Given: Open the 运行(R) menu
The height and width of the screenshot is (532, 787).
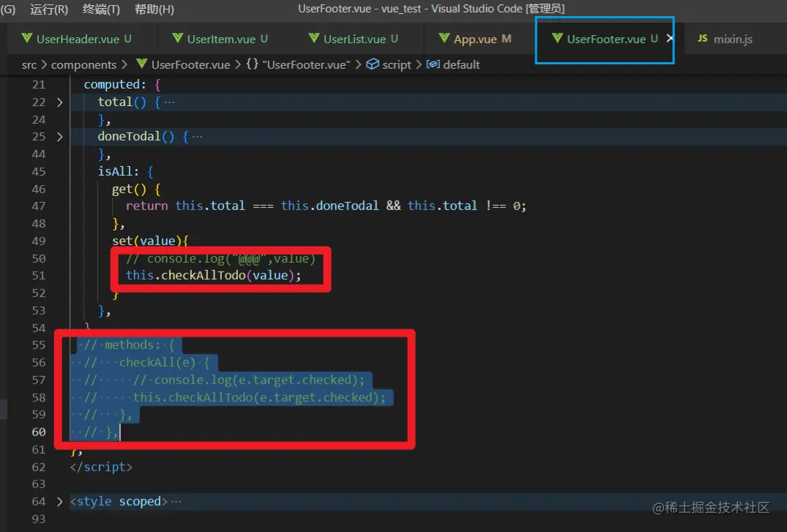Looking at the screenshot, I should click(x=49, y=9).
